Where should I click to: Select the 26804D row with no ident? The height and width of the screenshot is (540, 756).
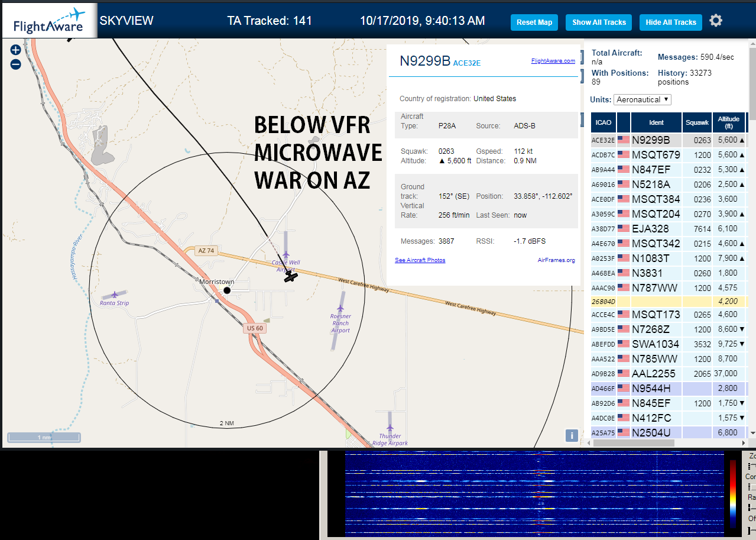[670, 301]
